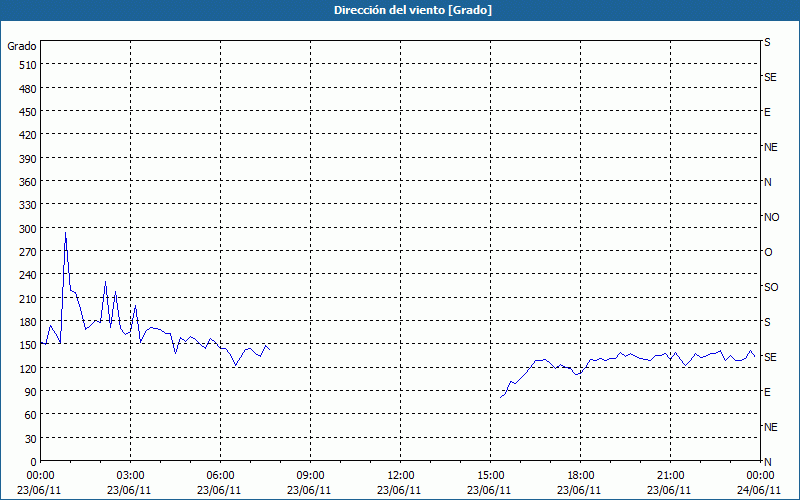The width and height of the screenshot is (800, 500).
Task: Select the 18:00 time axis label
Action: (x=581, y=476)
